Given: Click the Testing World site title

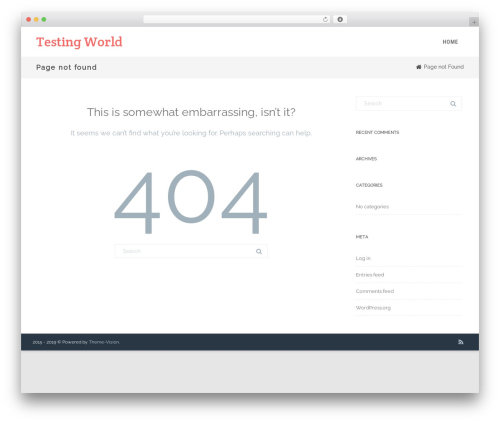Looking at the screenshot, I should (79, 42).
